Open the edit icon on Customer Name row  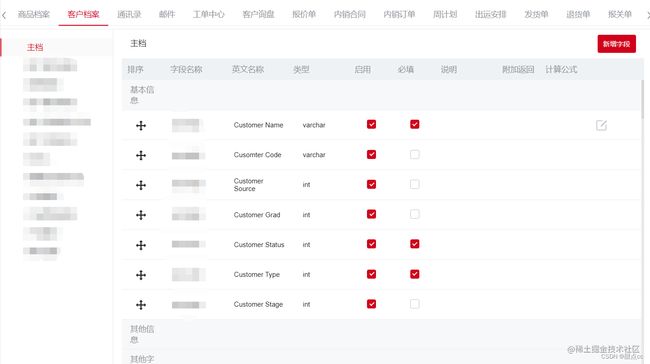point(601,125)
